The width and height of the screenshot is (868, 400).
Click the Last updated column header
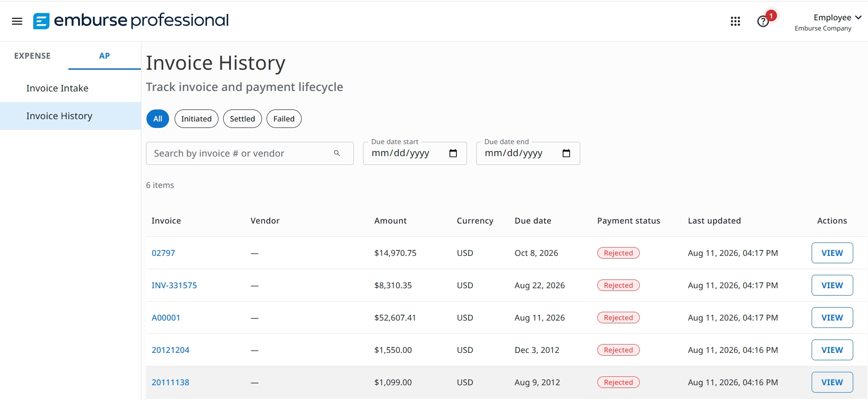click(714, 221)
